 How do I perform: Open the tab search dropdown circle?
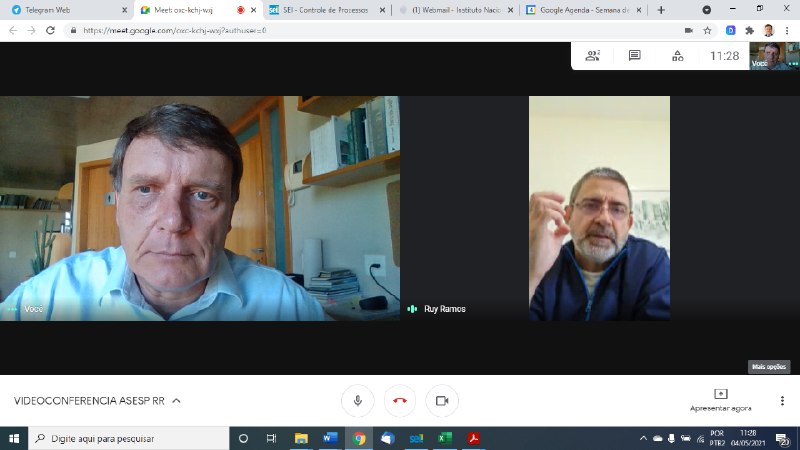point(707,10)
